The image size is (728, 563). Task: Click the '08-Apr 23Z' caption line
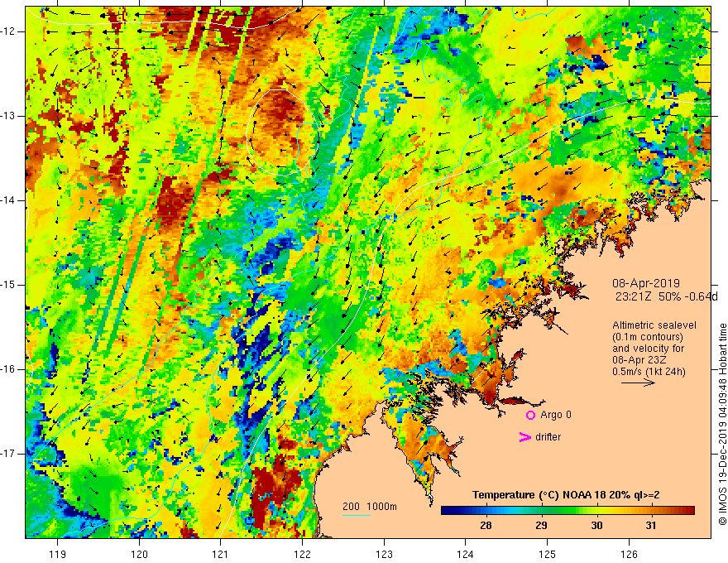637,360
